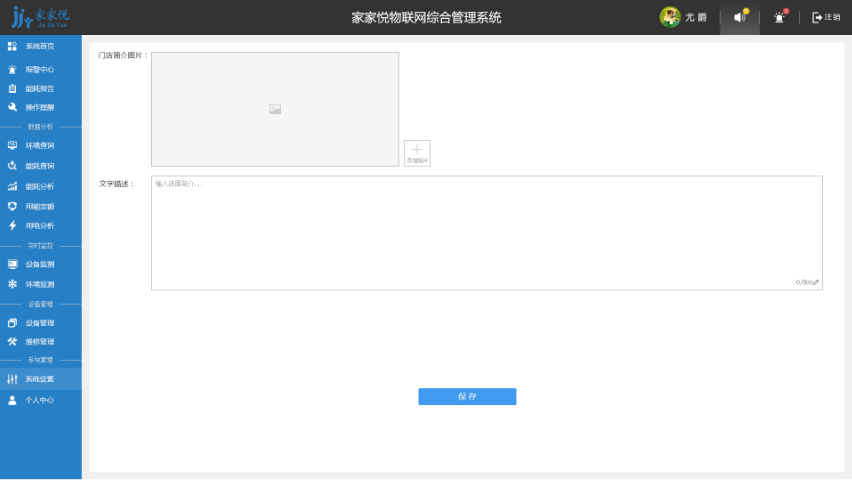This screenshot has height=480, width=852.
Task: Go to 能耗报告 in the sidebar
Action: point(40,89)
